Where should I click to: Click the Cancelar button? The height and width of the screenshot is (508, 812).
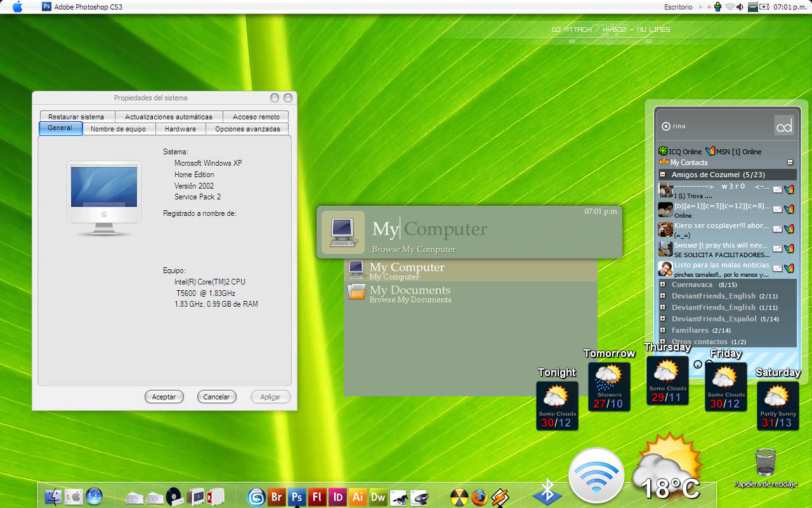click(x=217, y=397)
